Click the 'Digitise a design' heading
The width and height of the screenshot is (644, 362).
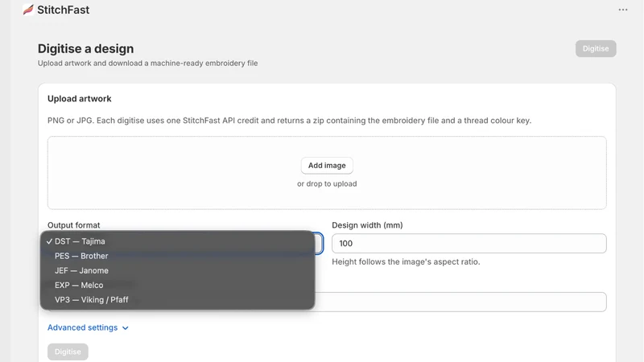86,48
